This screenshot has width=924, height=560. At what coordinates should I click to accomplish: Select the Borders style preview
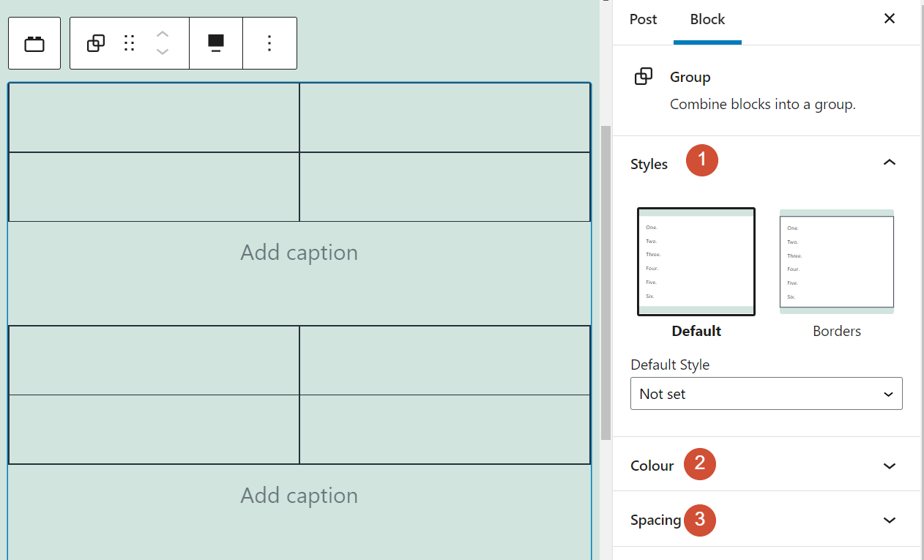pyautogui.click(x=836, y=261)
